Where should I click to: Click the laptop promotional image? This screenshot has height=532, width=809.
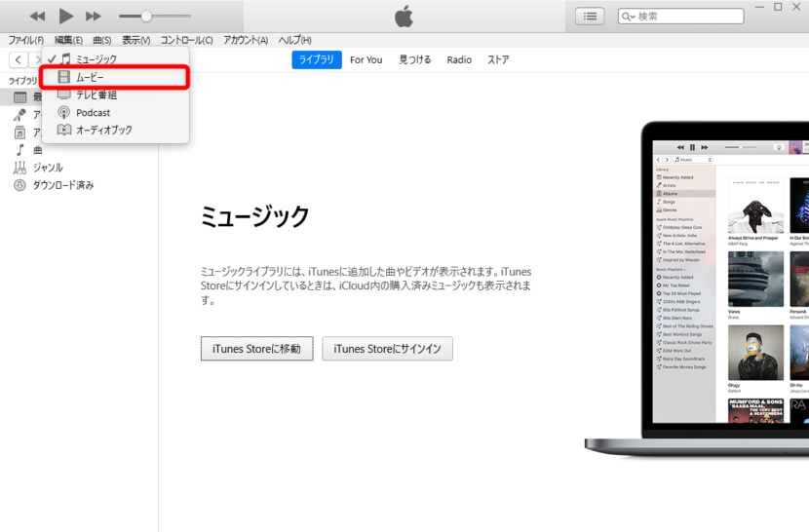point(697,289)
